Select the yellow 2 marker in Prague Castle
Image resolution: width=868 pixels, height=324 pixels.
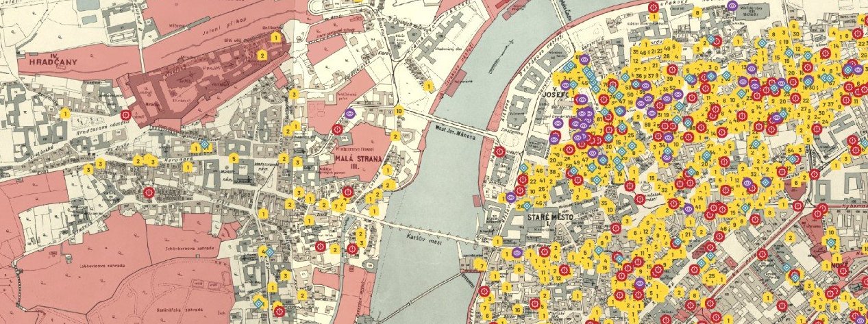click(x=261, y=54)
